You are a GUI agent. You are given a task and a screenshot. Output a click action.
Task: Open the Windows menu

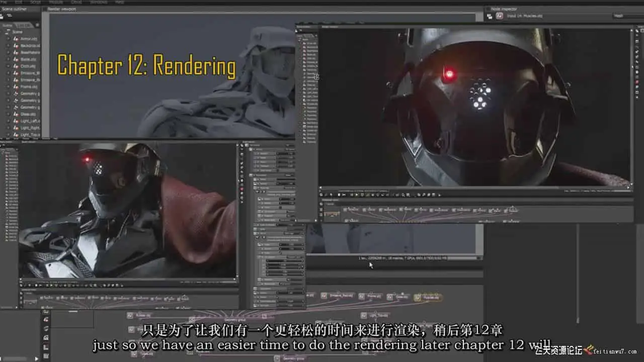pos(98,2)
